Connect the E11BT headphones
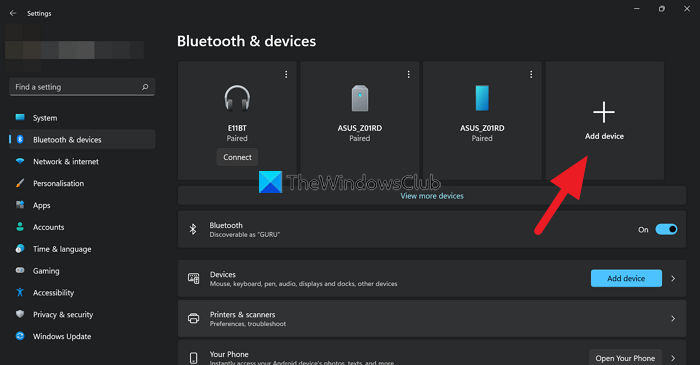The height and width of the screenshot is (365, 700). (x=237, y=157)
